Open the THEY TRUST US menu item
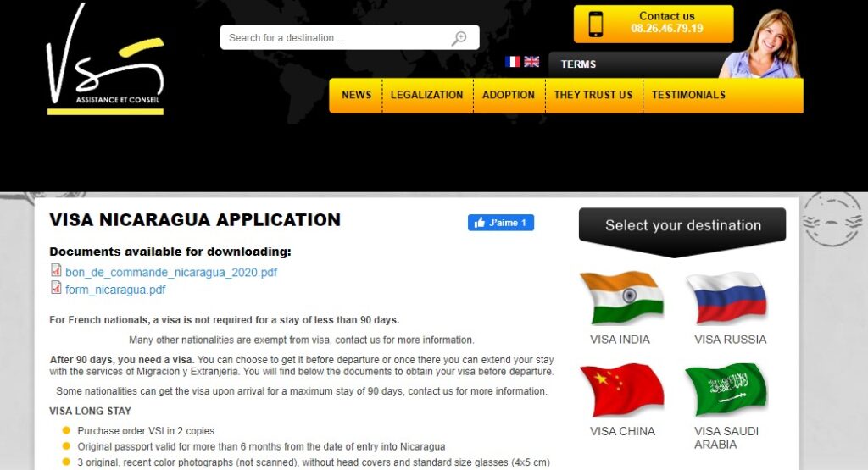This screenshot has width=868, height=470. [593, 95]
